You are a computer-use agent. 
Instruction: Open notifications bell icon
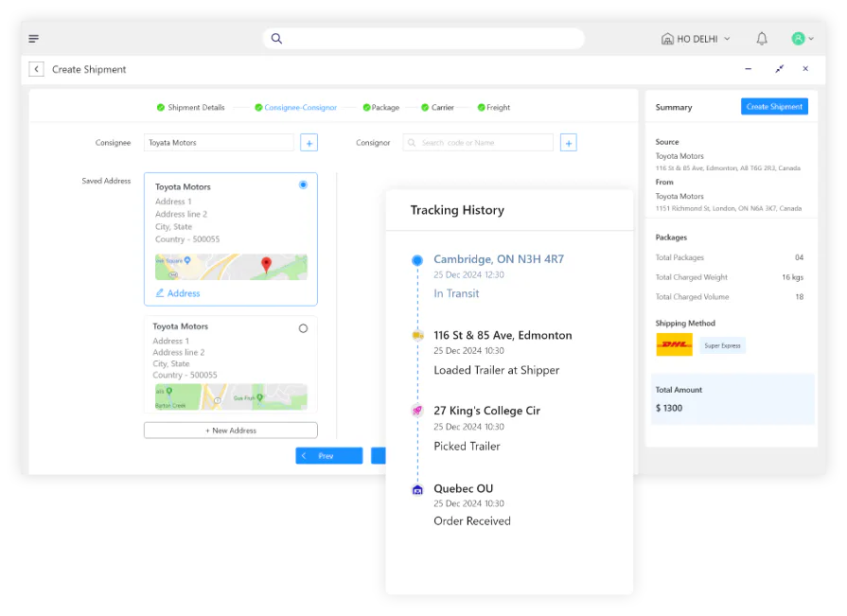(x=762, y=39)
